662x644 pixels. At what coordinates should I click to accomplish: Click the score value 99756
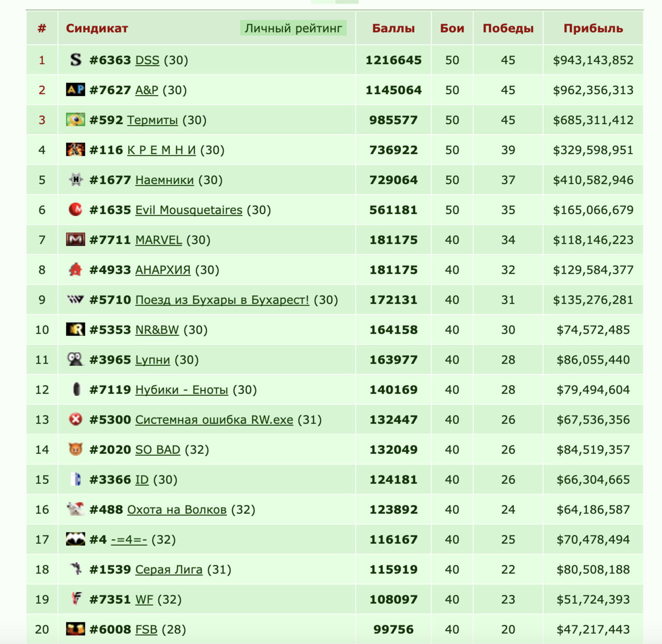(394, 630)
